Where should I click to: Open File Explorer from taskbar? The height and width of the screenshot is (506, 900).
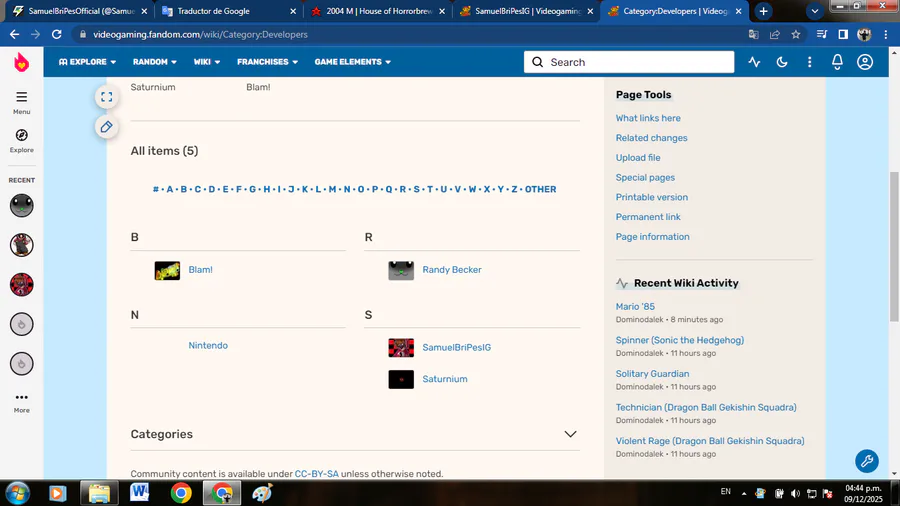coord(99,493)
